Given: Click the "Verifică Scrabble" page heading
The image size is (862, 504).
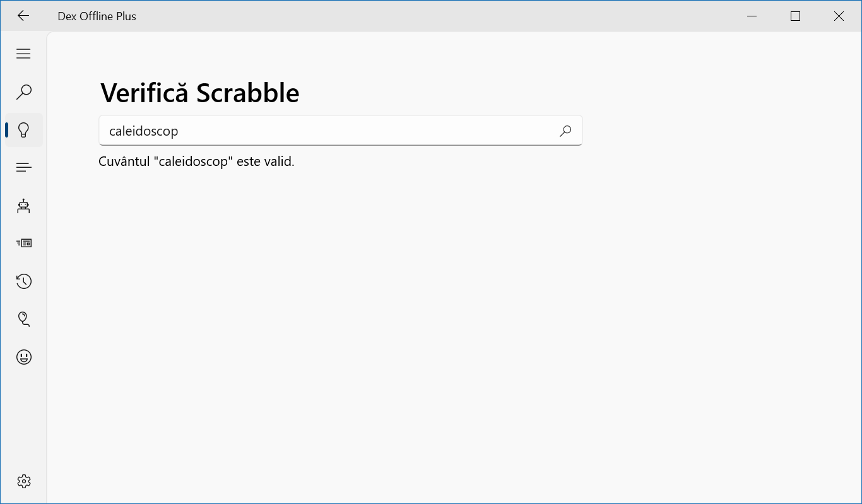Looking at the screenshot, I should point(199,93).
